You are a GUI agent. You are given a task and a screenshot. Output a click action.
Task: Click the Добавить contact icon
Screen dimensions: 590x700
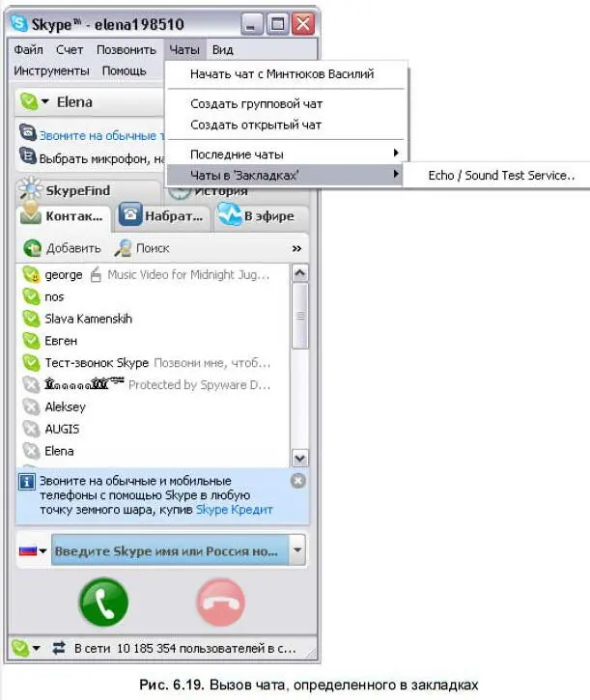click(x=32, y=248)
